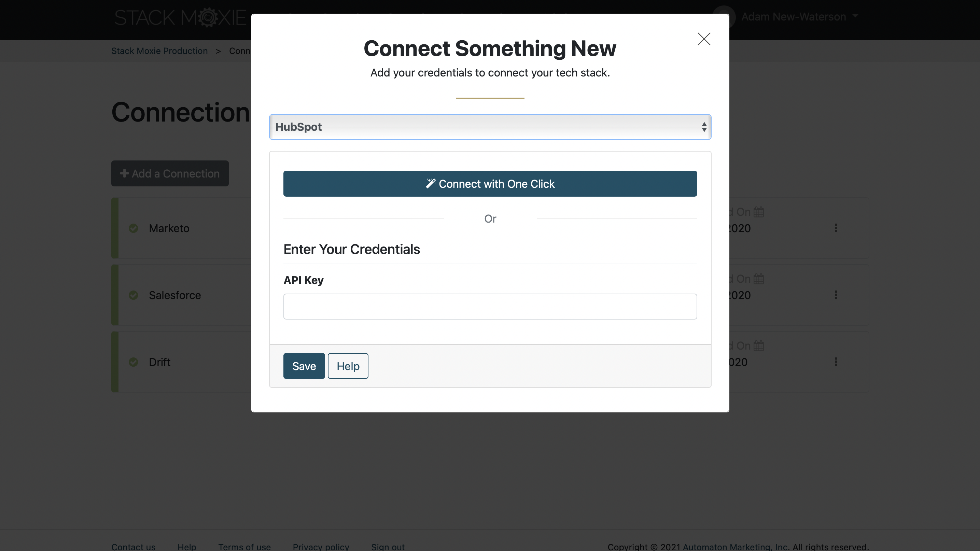This screenshot has height=551, width=980.
Task: Click inside the API Key input field
Action: click(490, 307)
